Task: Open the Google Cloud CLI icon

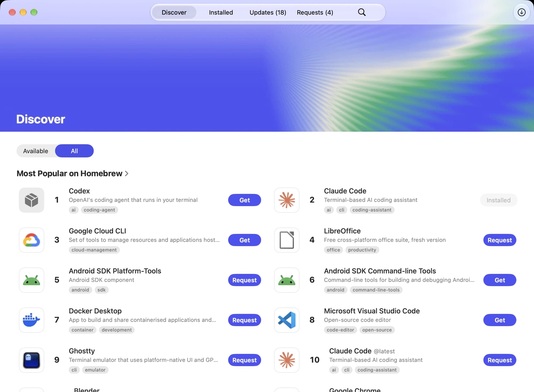Action: coord(32,240)
